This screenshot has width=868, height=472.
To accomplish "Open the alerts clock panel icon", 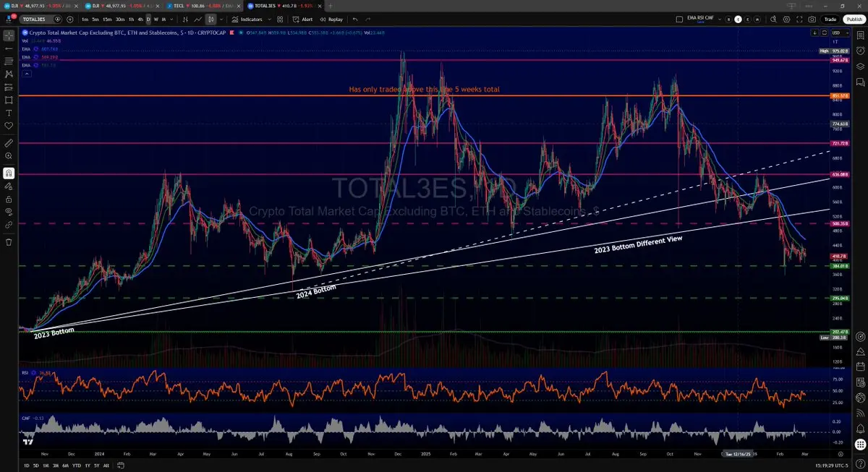I will (860, 51).
